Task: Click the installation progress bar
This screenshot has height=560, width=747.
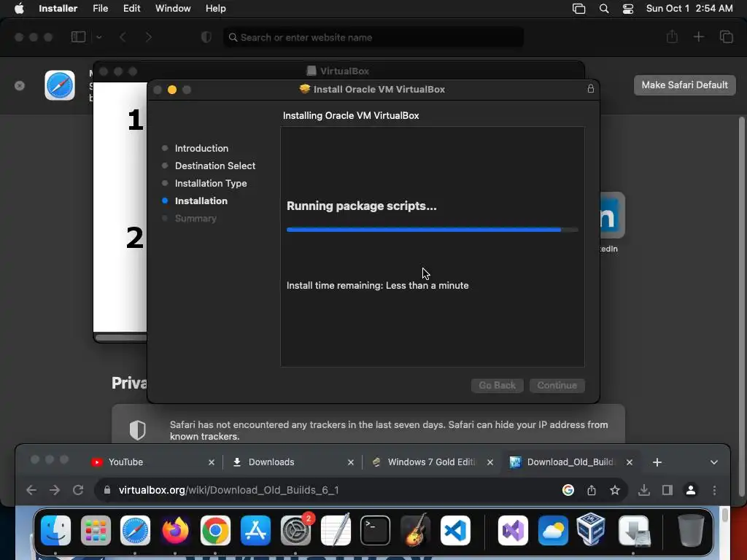Action: [432, 230]
